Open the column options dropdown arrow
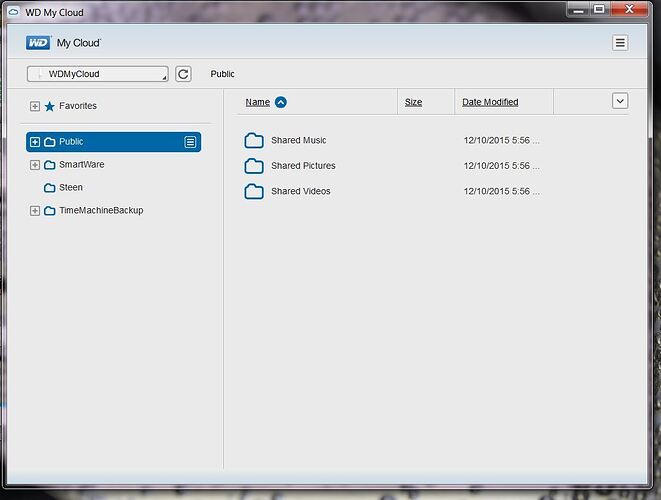Viewport: 661px width, 500px height. pos(620,101)
